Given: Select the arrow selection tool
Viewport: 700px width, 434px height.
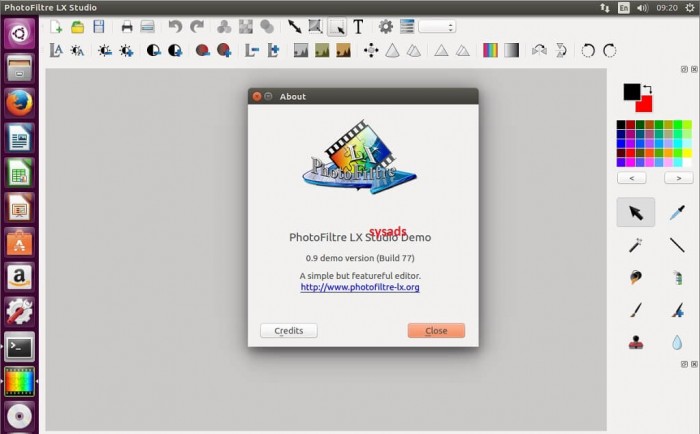Looking at the screenshot, I should pyautogui.click(x=636, y=212).
